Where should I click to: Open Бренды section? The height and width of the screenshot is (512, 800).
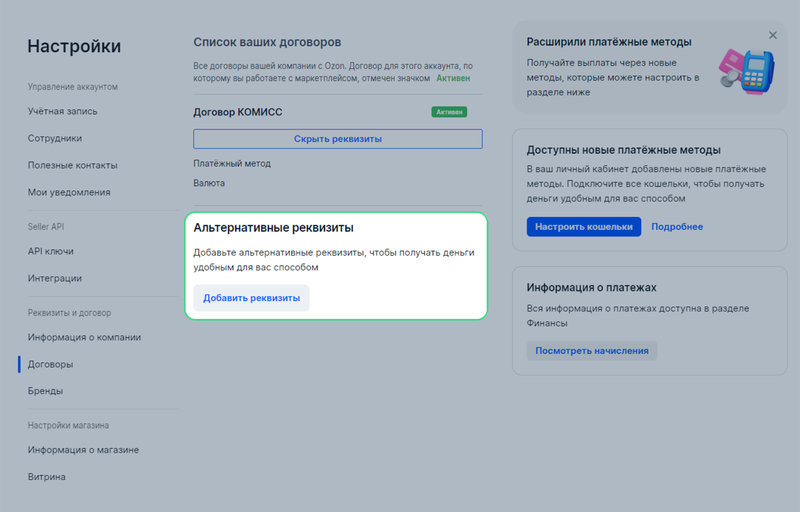coord(45,391)
